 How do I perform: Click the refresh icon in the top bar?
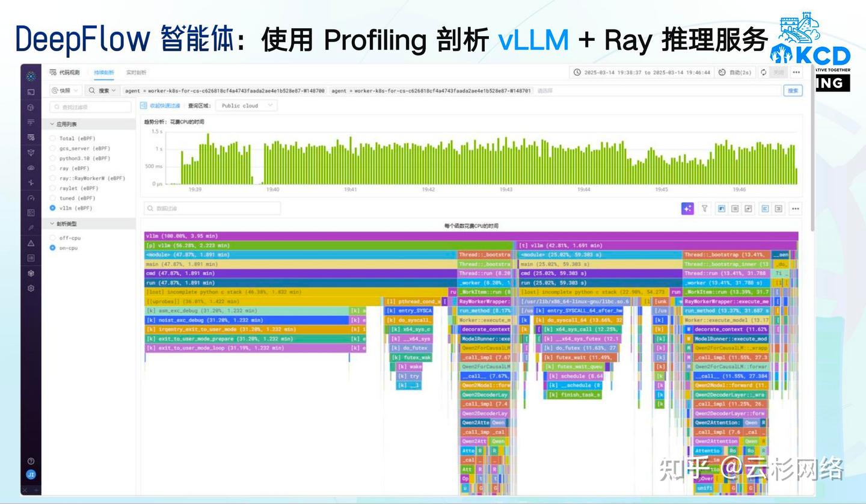tap(764, 72)
